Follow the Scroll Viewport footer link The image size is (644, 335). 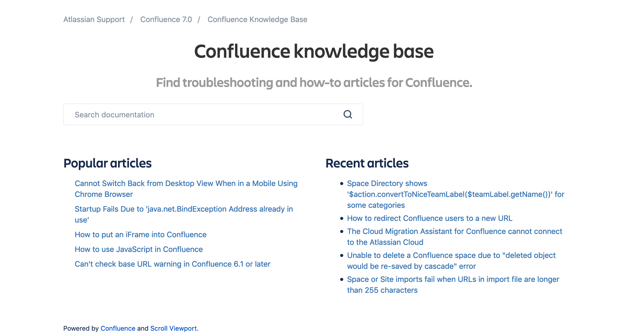coord(173,328)
